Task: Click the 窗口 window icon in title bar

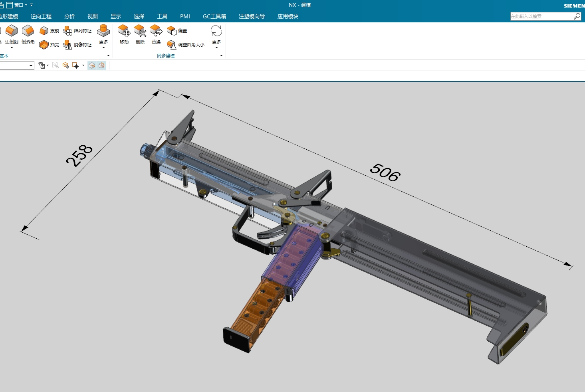Action: tap(10, 5)
